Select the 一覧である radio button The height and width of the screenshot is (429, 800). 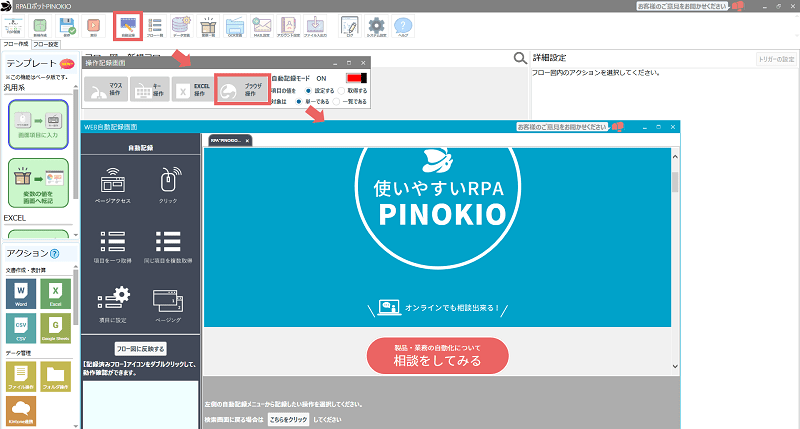coord(336,102)
